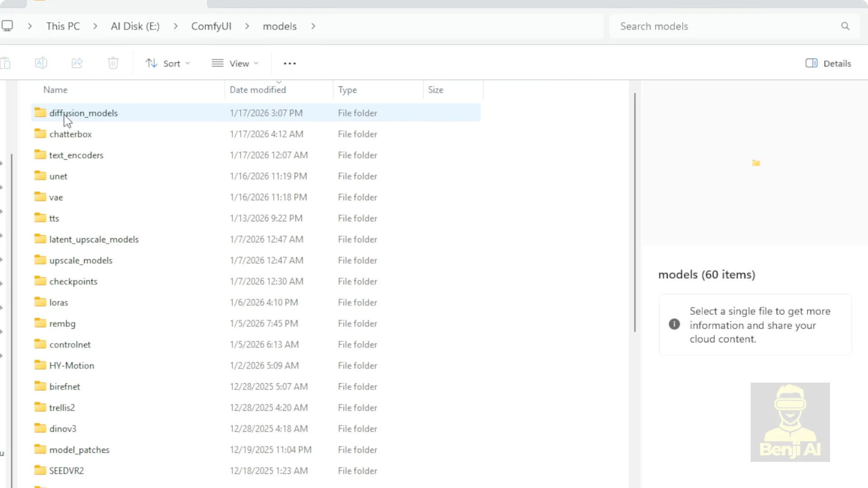This screenshot has width=868, height=488.
Task: Open the Sort dropdown
Action: point(168,63)
